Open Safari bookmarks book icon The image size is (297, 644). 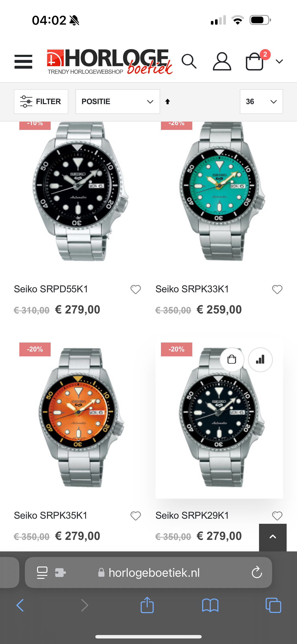210,605
